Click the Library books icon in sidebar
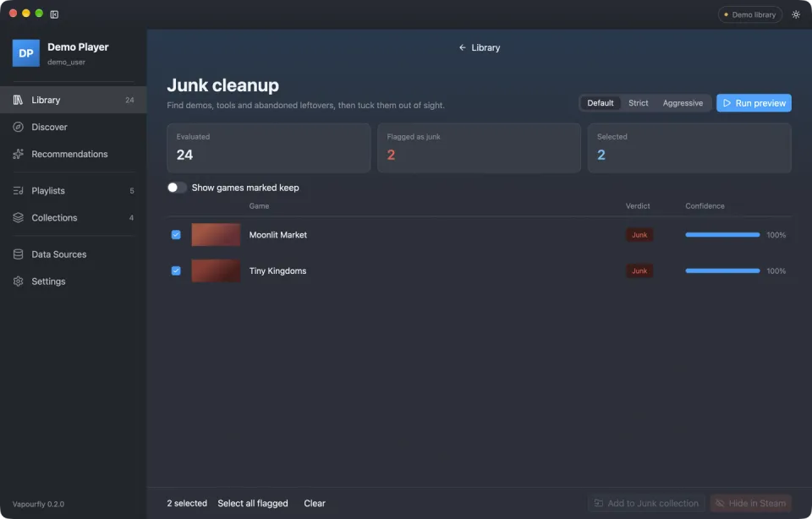The width and height of the screenshot is (812, 519). coord(18,100)
